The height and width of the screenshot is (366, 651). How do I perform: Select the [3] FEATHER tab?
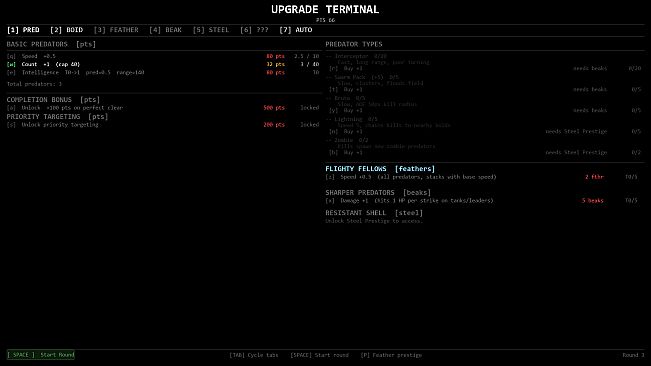(116, 30)
